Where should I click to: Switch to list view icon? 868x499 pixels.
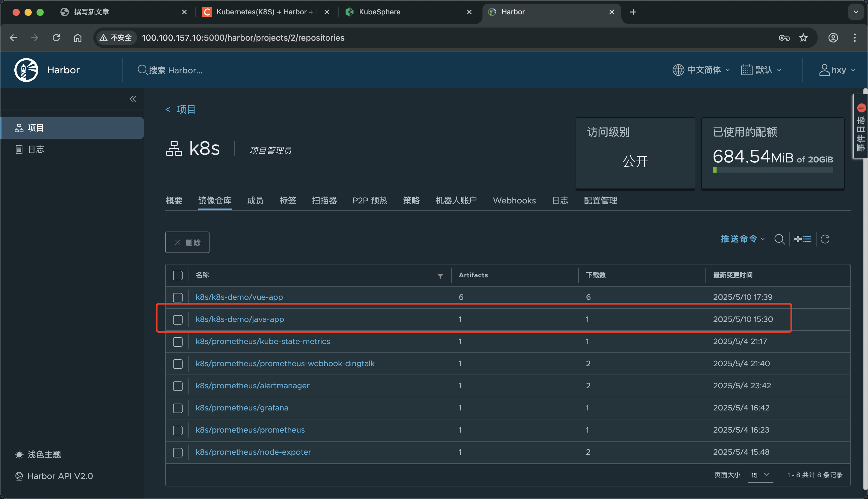click(808, 239)
